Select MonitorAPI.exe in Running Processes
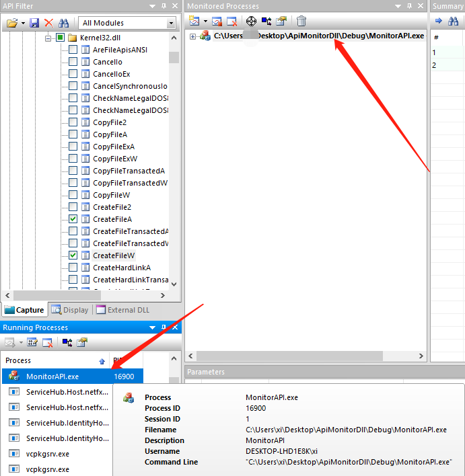 [72, 376]
